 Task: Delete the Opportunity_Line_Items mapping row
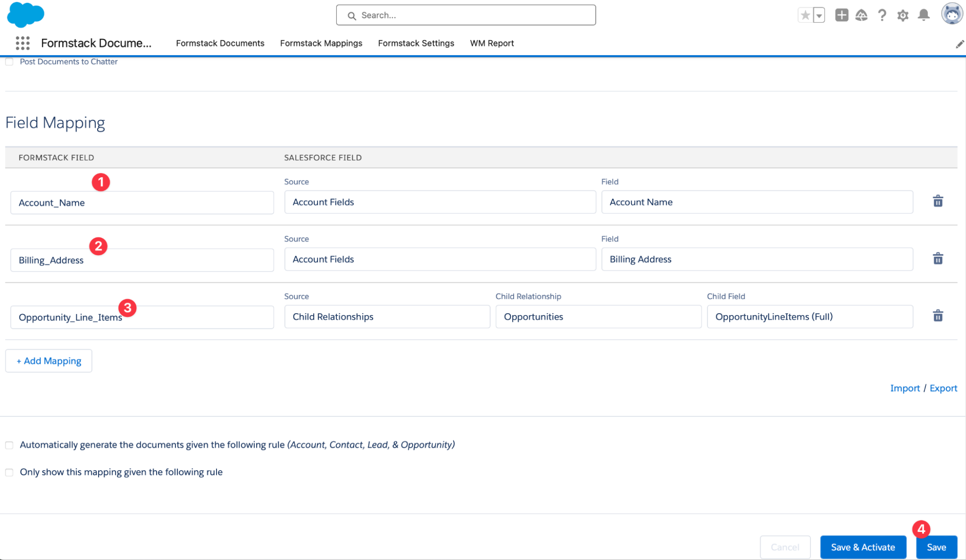point(937,316)
